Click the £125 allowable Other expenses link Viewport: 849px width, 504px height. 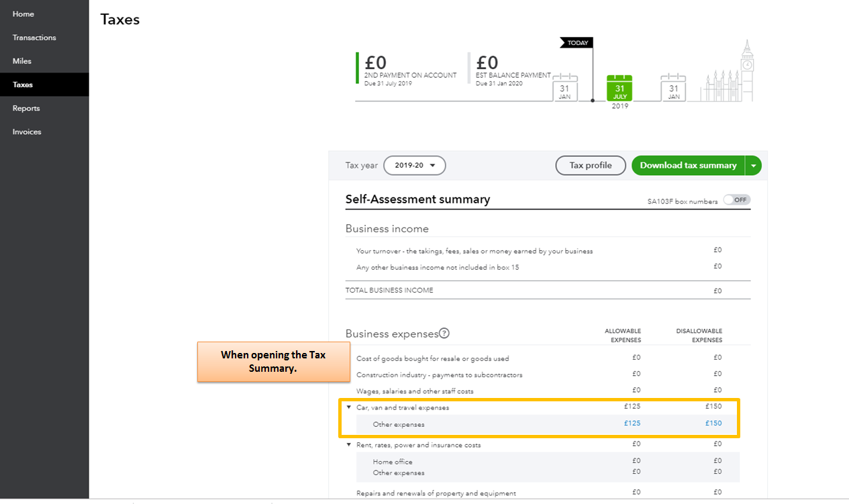click(632, 423)
